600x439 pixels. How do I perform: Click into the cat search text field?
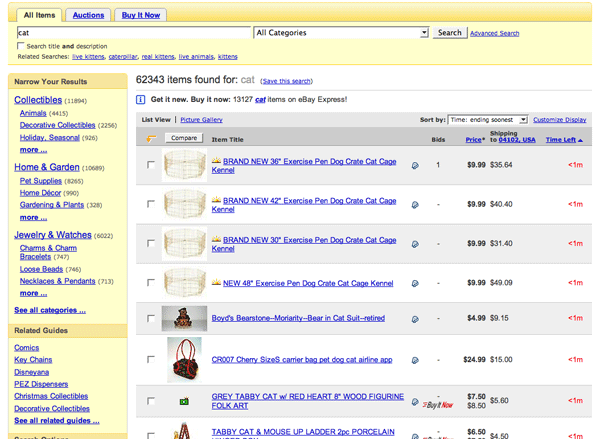pyautogui.click(x=134, y=33)
